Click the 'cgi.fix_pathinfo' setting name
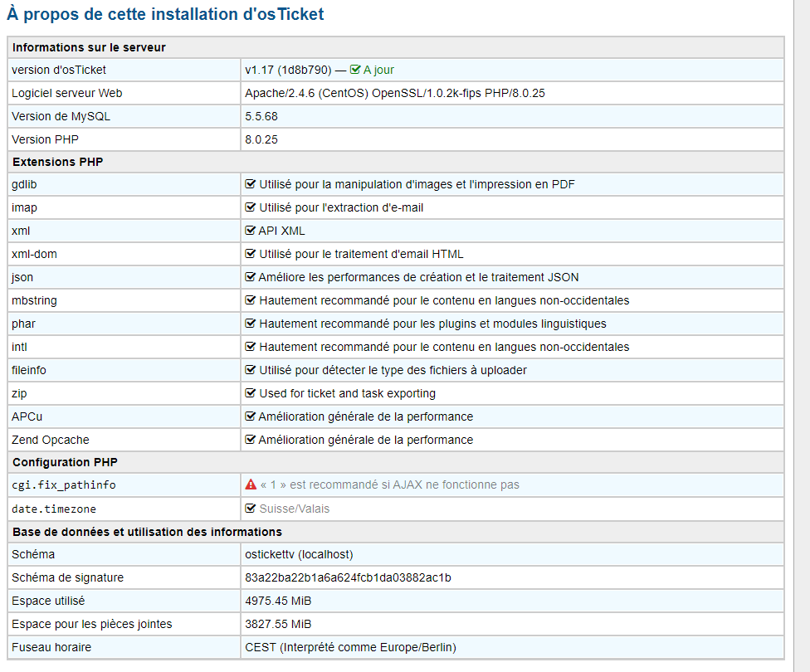The width and height of the screenshot is (810, 672). click(x=64, y=485)
